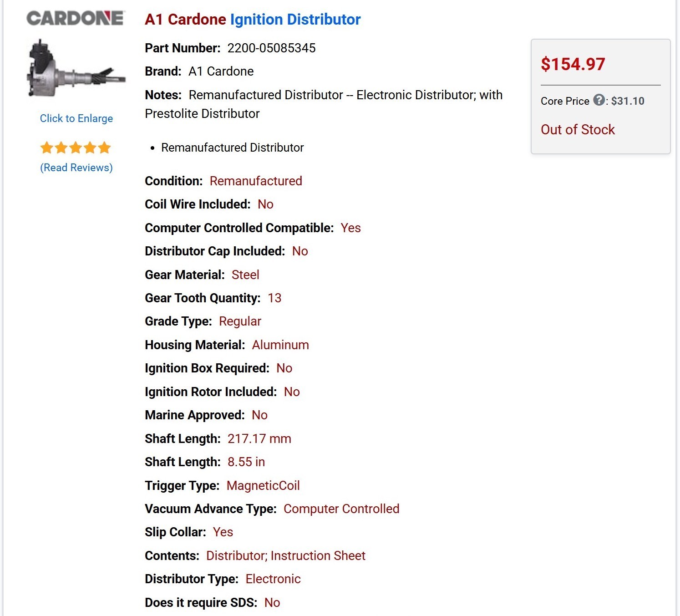This screenshot has width=680, height=616.
Task: Click the Out of Stock status text
Action: click(578, 130)
